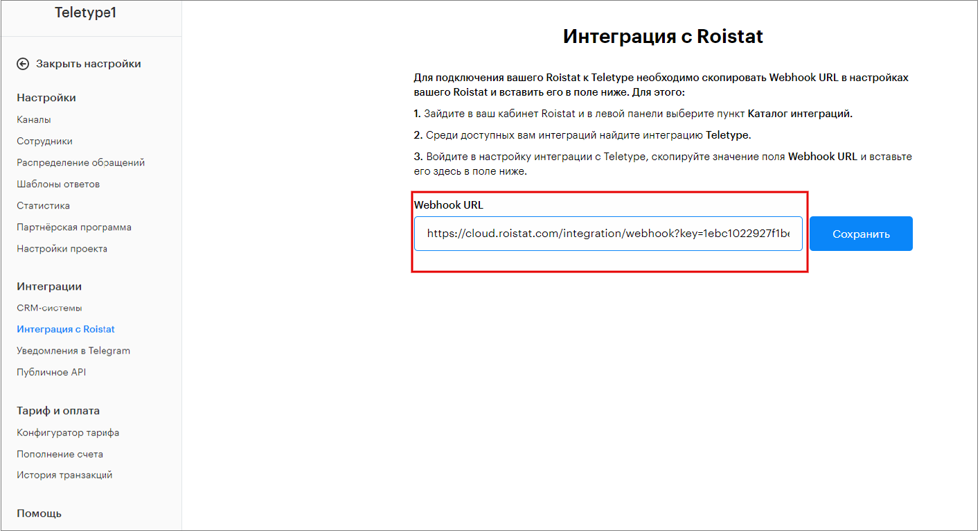
Task: Go to Настройки проекта
Action: (62, 249)
